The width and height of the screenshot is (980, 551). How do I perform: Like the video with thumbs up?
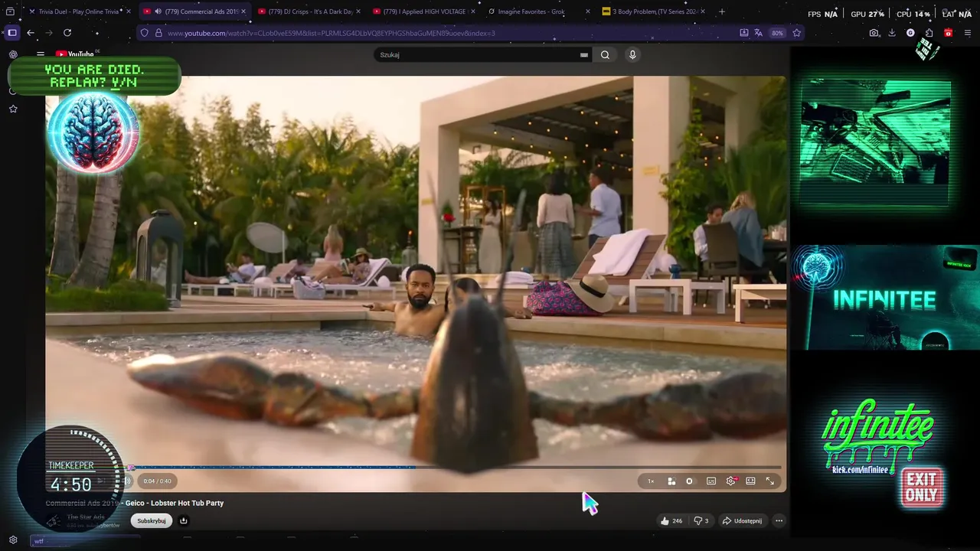(672, 520)
